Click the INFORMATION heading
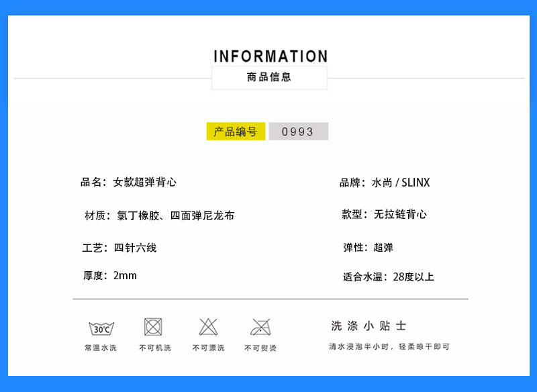The width and height of the screenshot is (537, 392). 270,56
